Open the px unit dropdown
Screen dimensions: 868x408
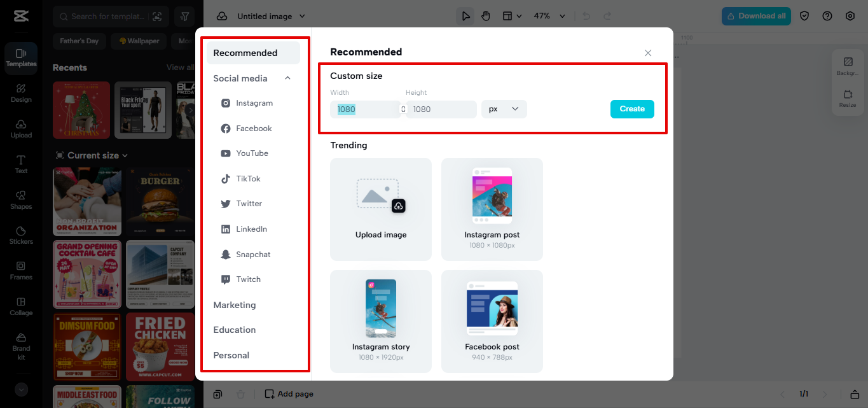point(504,109)
